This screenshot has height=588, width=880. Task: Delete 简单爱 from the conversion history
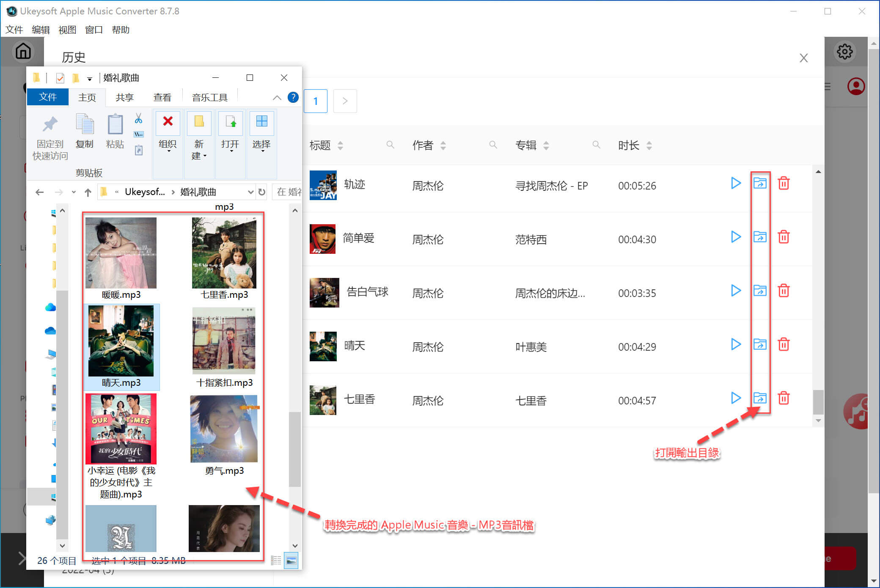[x=784, y=237]
